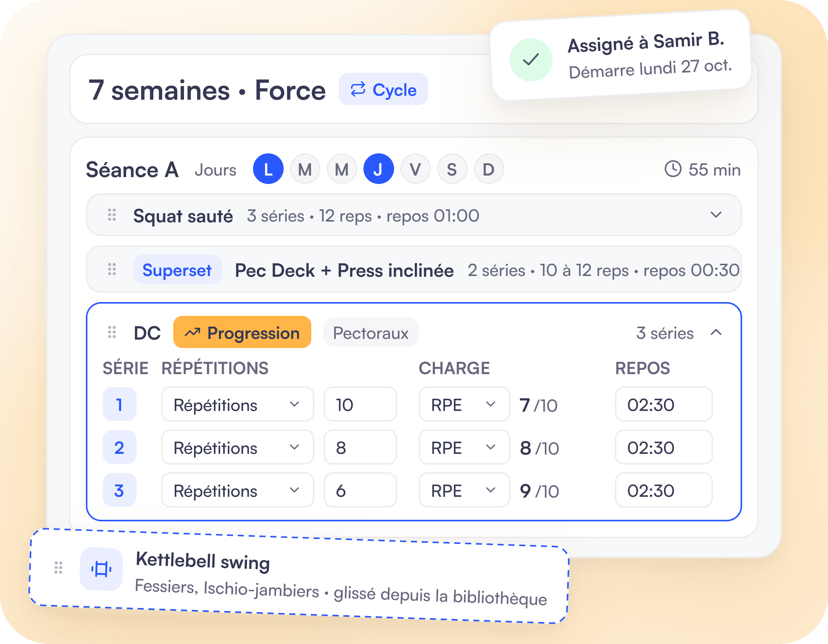The image size is (828, 644).
Task: Click the green checkmark in the assignment notification
Action: (x=531, y=59)
